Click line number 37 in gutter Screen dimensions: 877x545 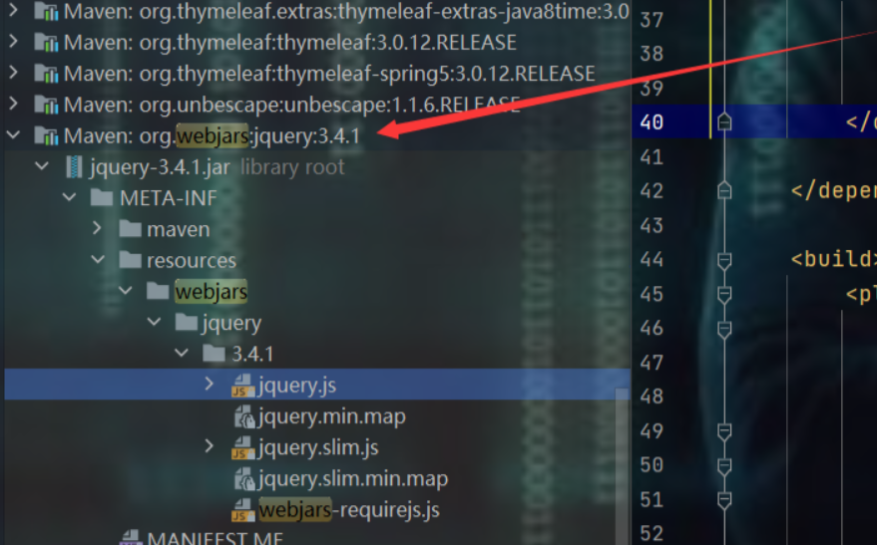[x=652, y=21]
